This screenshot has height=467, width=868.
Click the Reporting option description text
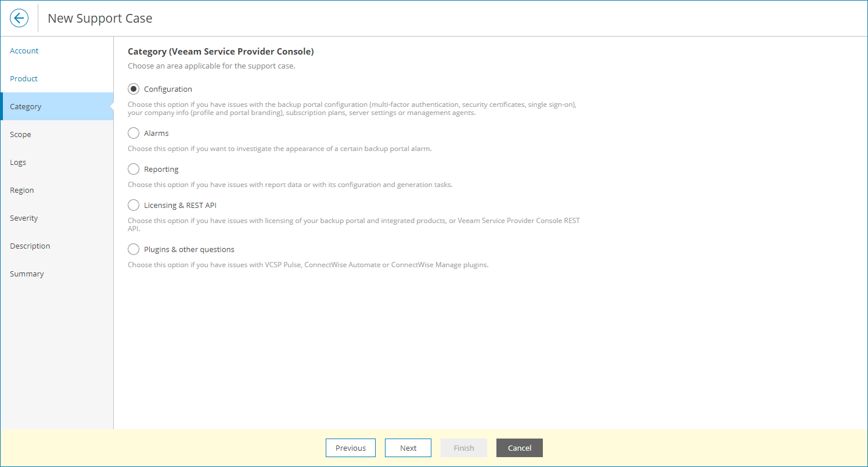click(x=290, y=185)
